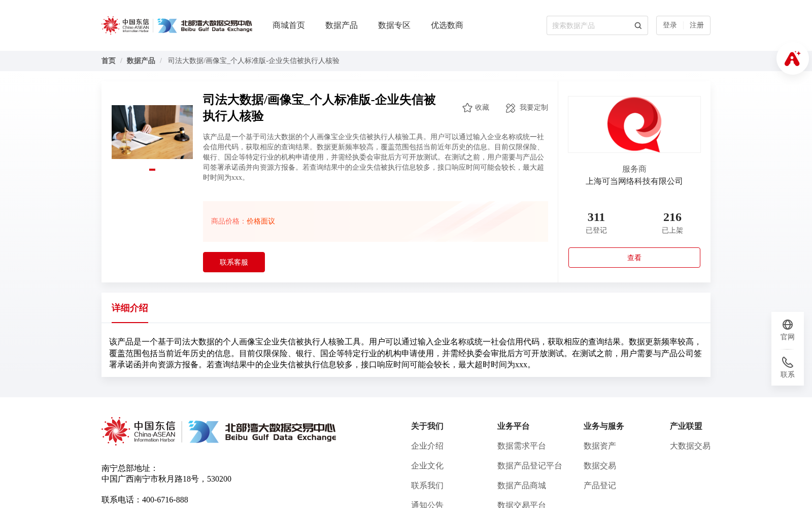Screen dimensions: 812x508
Task: Click the footer China-ASEAN logo
Action: click(x=139, y=431)
